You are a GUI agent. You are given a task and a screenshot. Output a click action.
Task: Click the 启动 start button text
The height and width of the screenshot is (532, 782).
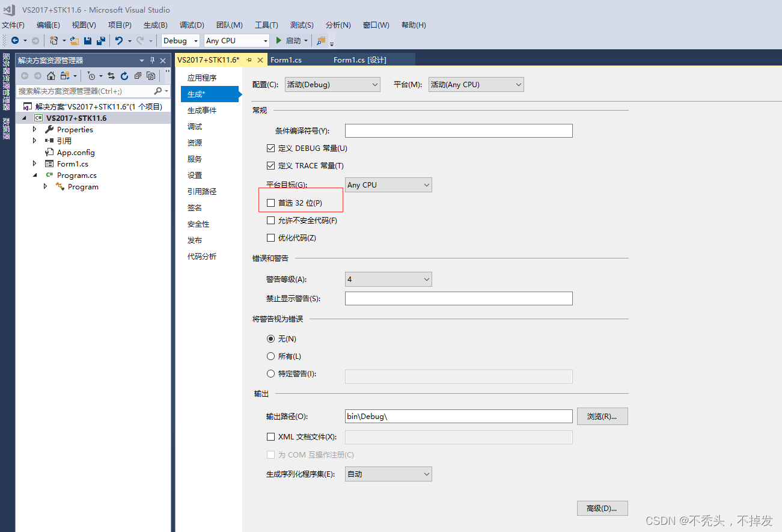(x=293, y=41)
